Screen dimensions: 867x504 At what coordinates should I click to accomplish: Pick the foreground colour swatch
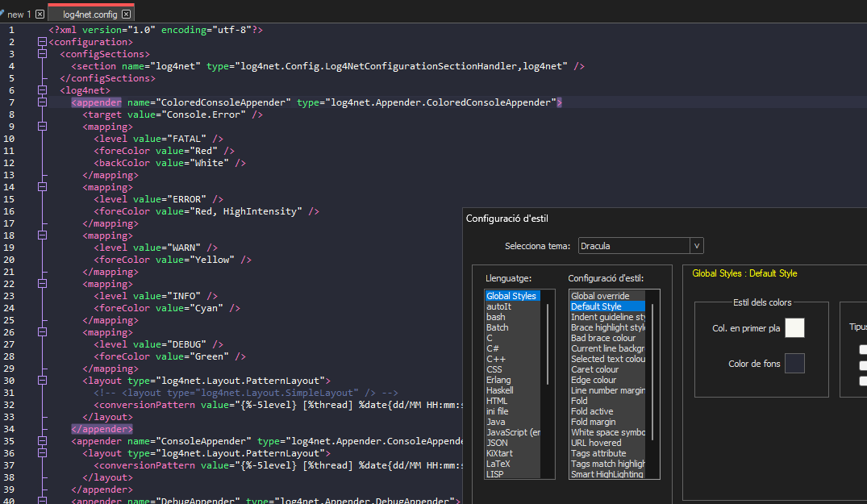[794, 327]
